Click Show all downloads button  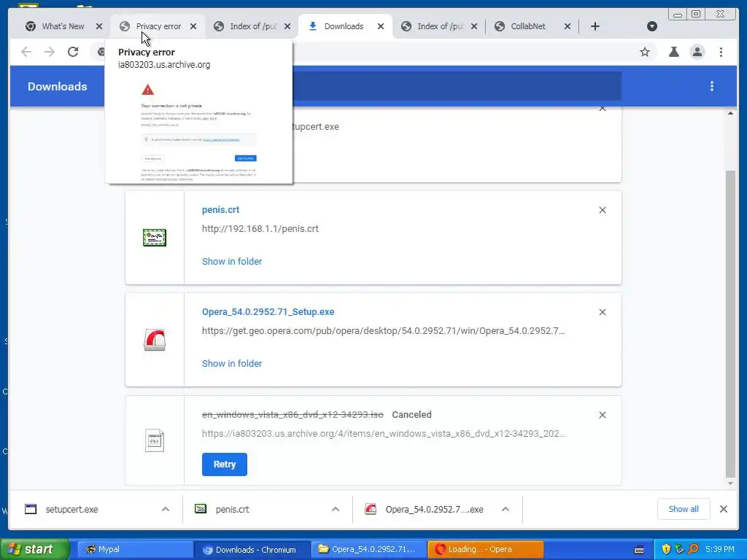pyautogui.click(x=684, y=509)
